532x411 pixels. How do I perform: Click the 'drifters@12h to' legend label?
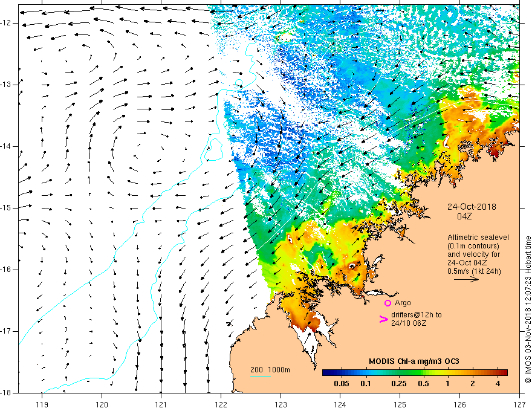(417, 315)
